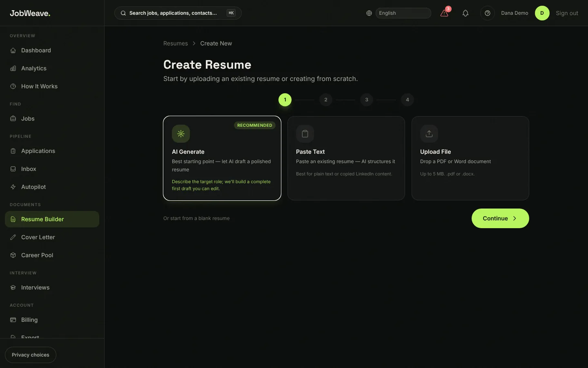Click the red alert triangle icon
This screenshot has width=588, height=368.
[x=444, y=13]
